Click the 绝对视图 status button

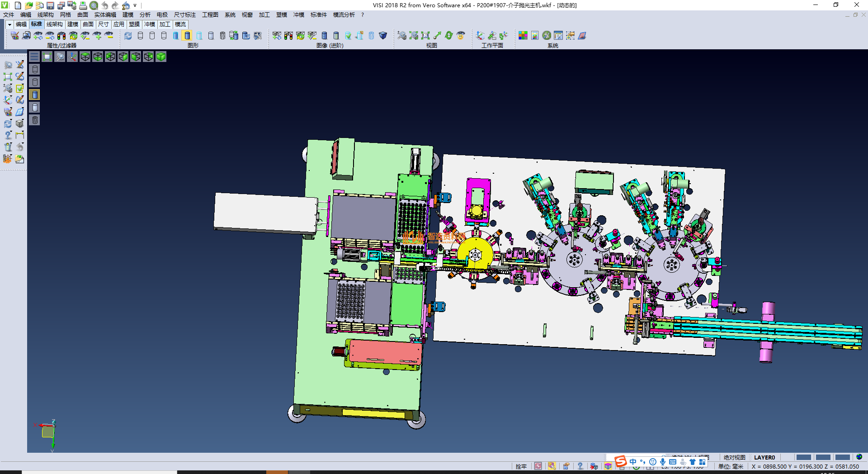[734, 457]
